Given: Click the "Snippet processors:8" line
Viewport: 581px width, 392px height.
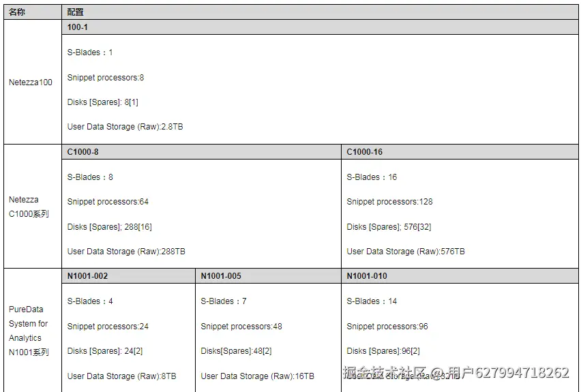Looking at the screenshot, I should click(106, 78).
